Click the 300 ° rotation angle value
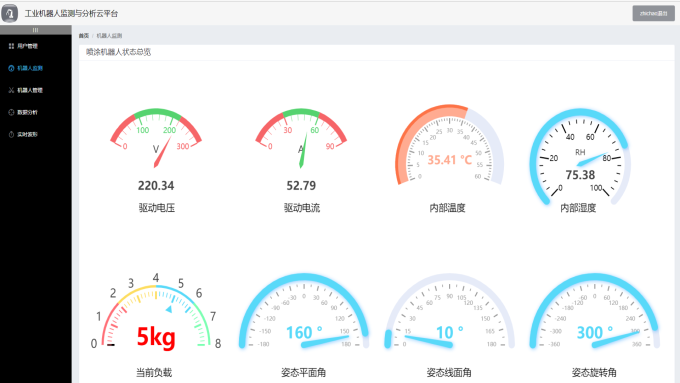This screenshot has width=680, height=383. tap(595, 333)
